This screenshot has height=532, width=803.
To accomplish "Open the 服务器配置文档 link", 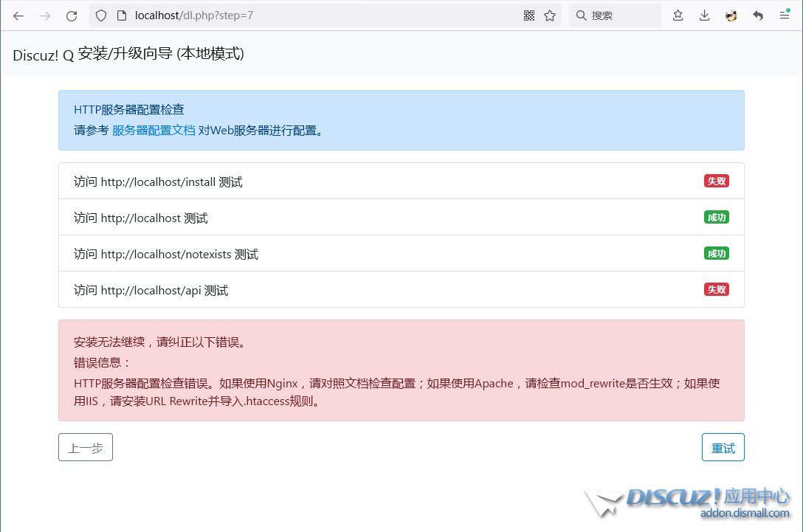I will point(154,131).
